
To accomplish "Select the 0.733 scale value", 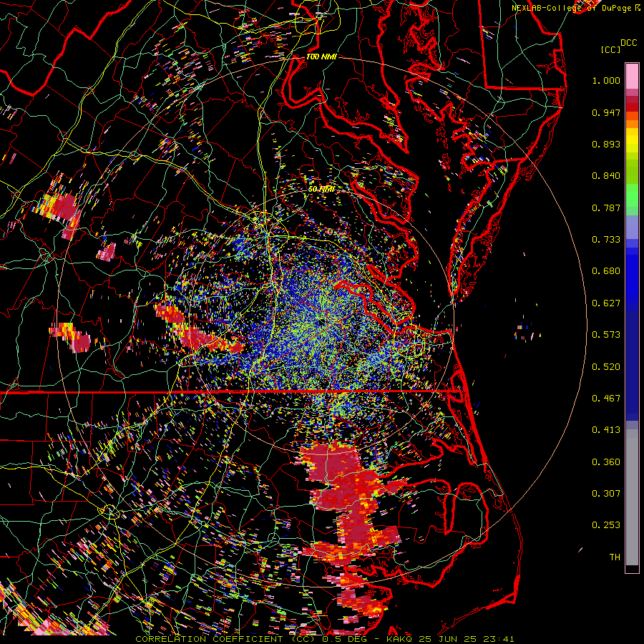I will click(x=606, y=240).
